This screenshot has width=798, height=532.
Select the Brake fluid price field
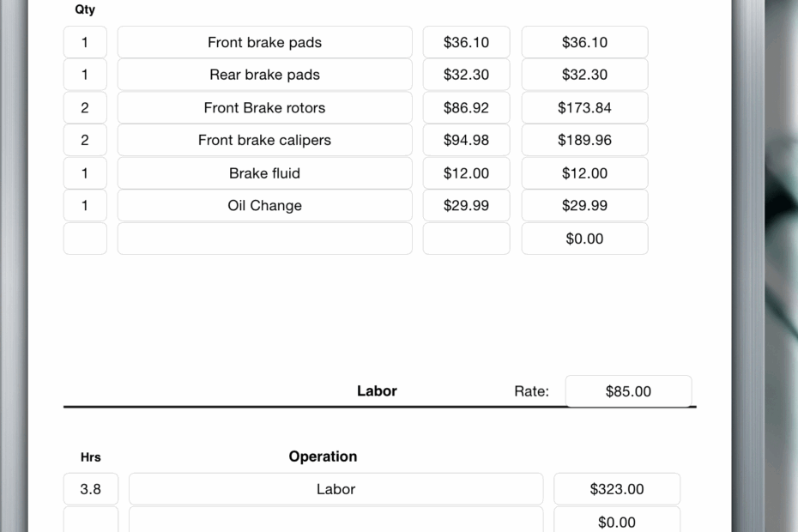tap(466, 172)
